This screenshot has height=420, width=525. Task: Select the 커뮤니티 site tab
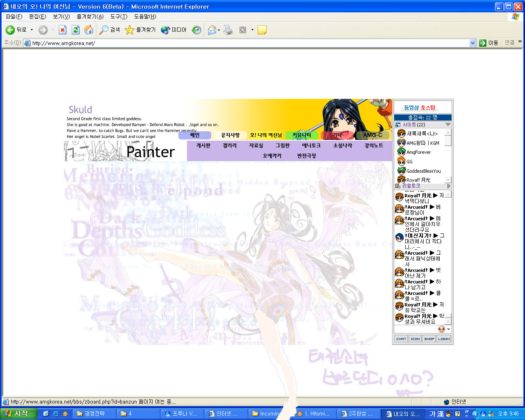point(301,135)
